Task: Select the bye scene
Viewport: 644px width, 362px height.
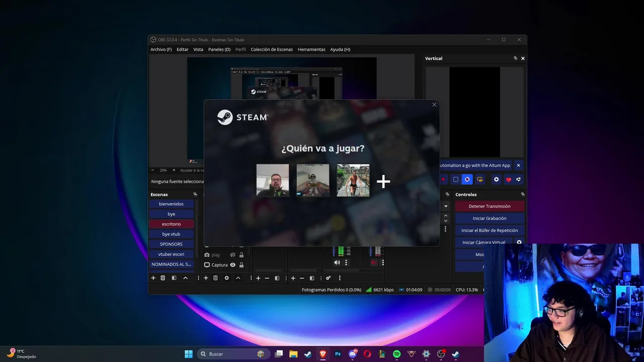Action: (171, 214)
